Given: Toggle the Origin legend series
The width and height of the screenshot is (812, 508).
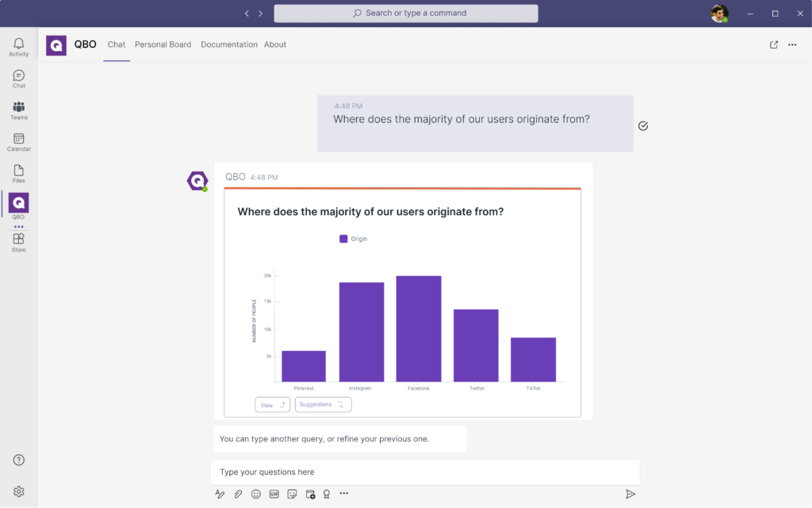Looking at the screenshot, I should 353,238.
